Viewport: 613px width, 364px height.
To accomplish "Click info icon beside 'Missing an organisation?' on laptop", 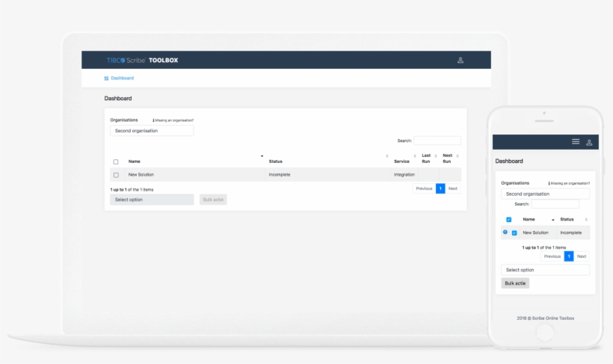I will click(x=153, y=120).
